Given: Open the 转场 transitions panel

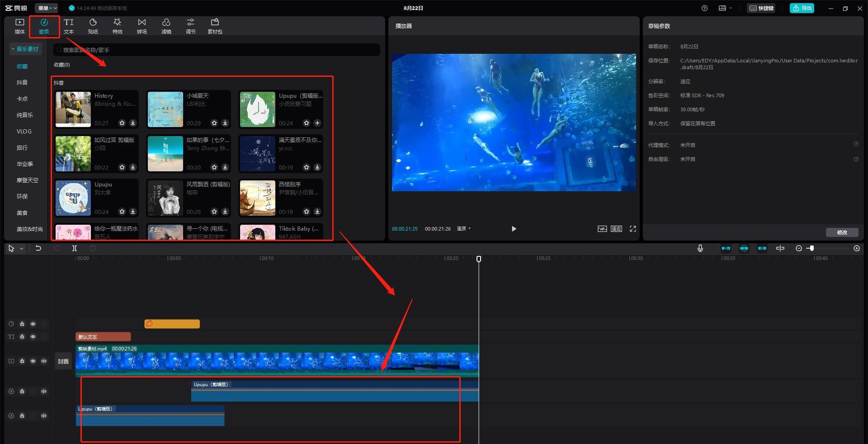Looking at the screenshot, I should pos(142,26).
